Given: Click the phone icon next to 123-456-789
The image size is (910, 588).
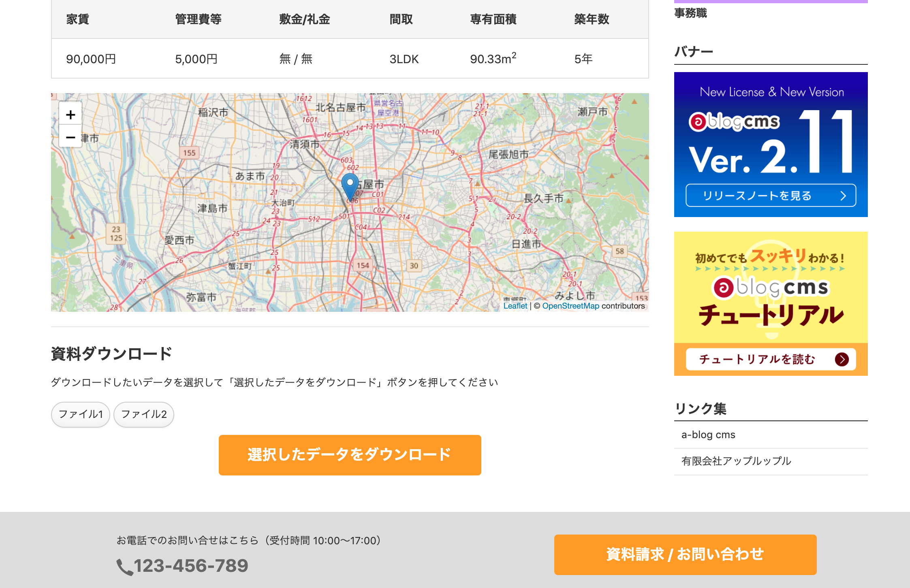Looking at the screenshot, I should pyautogui.click(x=125, y=567).
